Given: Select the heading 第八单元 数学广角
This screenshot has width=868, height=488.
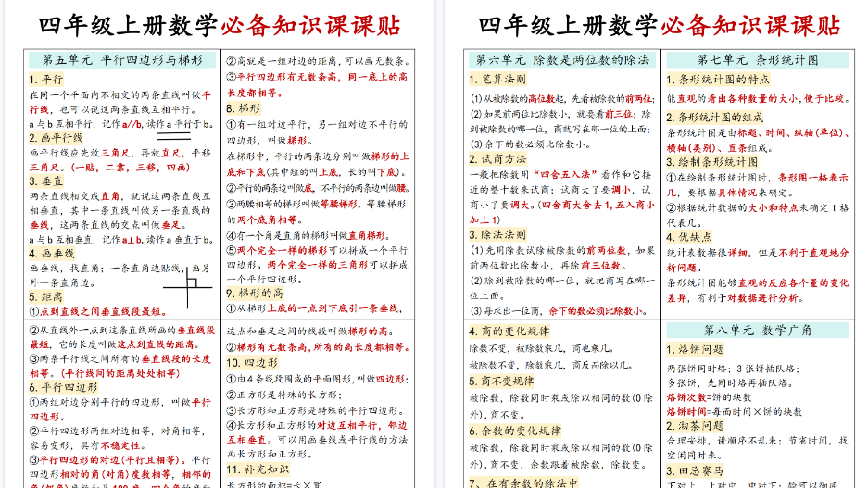Looking at the screenshot, I should click(x=758, y=331).
